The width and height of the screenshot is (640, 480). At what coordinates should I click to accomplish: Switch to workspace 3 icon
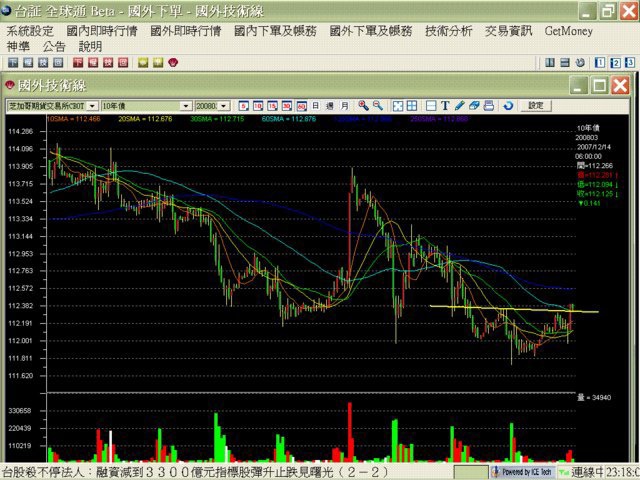click(630, 62)
